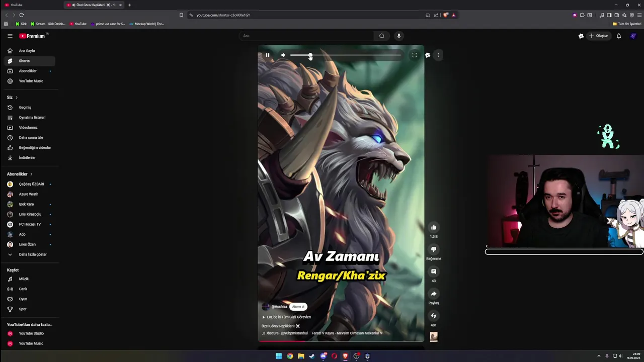The height and width of the screenshot is (362, 644).
Task: Subscribe with the Abone ol button
Action: tap(298, 307)
